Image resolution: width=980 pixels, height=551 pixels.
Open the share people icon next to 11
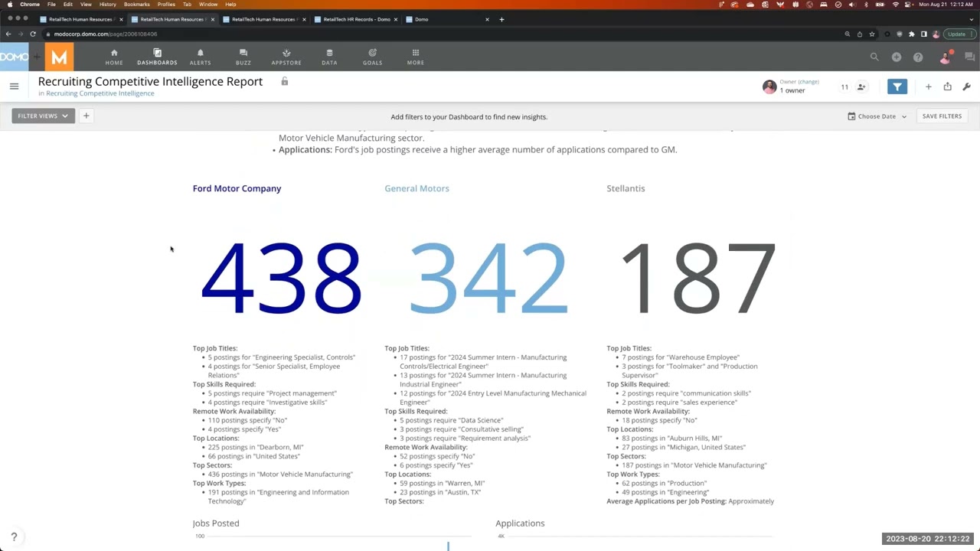(861, 87)
